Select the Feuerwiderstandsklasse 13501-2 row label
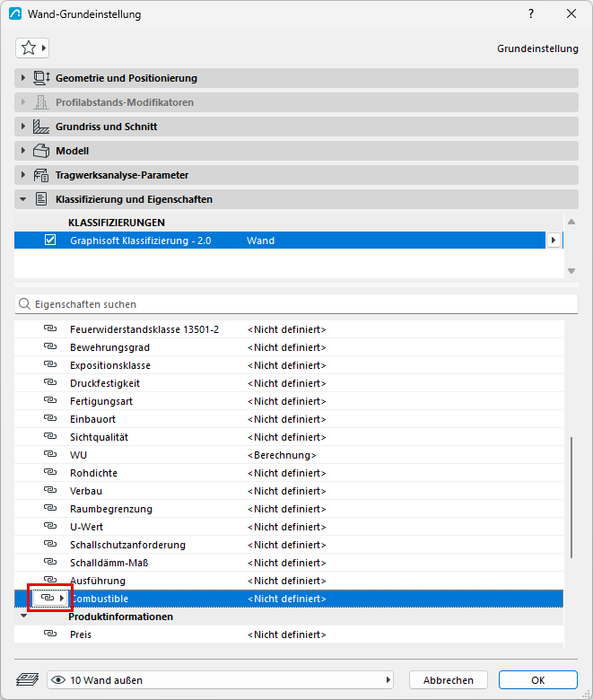The height and width of the screenshot is (700, 593). [144, 329]
